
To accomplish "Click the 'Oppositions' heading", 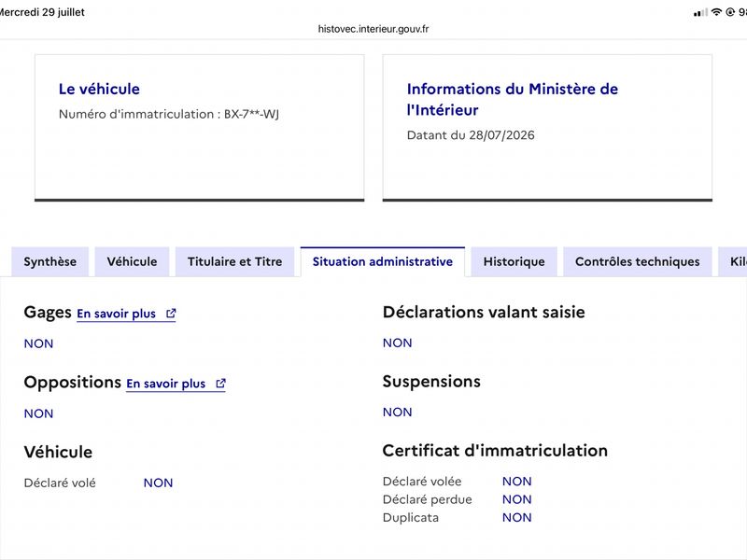I will pos(73,383).
